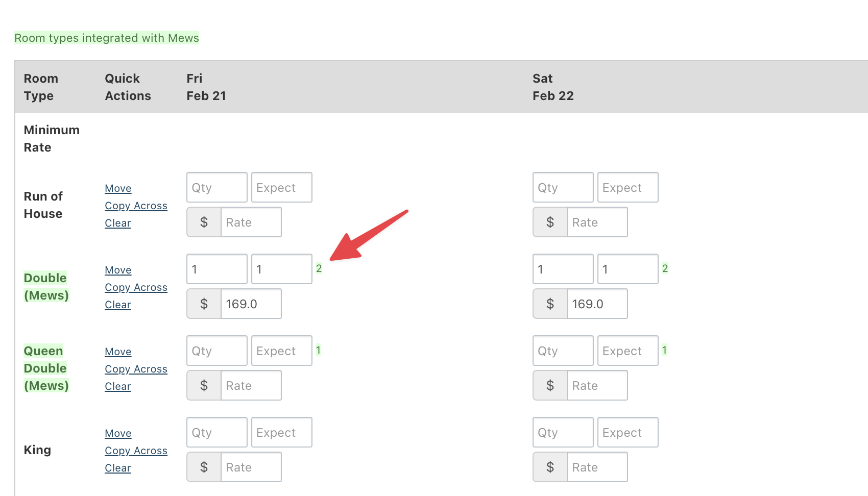Click Copy Across for King room
868x496 pixels.
tap(136, 451)
